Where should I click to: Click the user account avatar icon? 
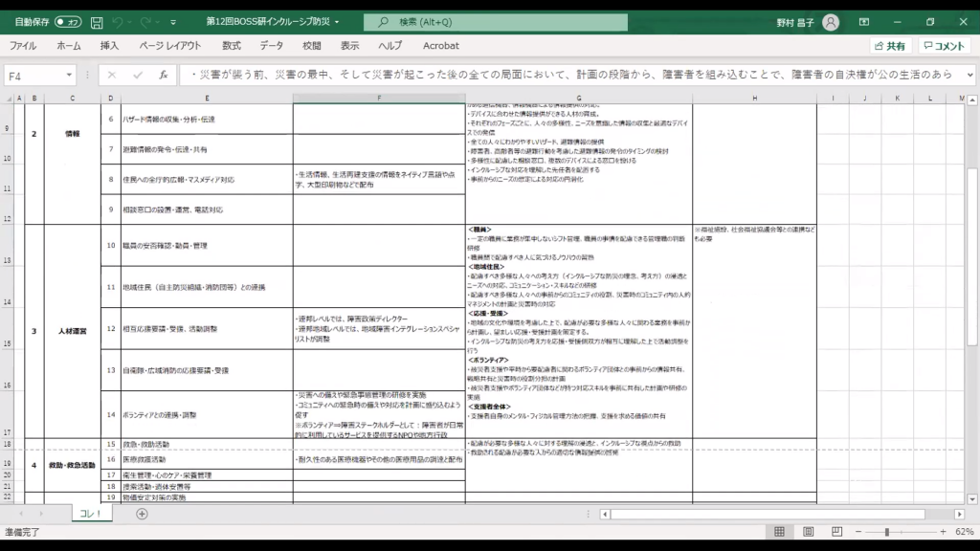click(831, 21)
